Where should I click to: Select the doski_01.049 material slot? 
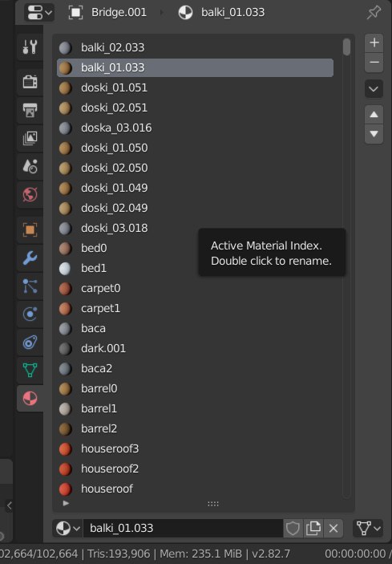tap(195, 188)
